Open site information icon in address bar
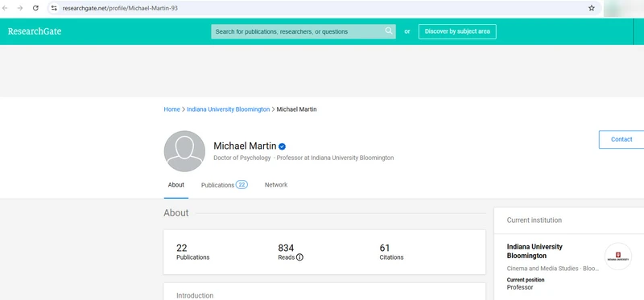 54,8
